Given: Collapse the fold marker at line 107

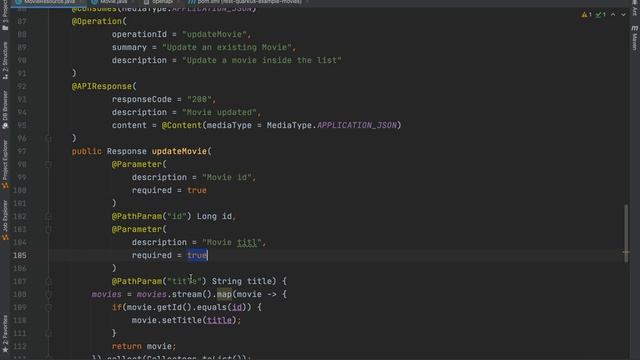Looking at the screenshot, I should pyautogui.click(x=48, y=281).
